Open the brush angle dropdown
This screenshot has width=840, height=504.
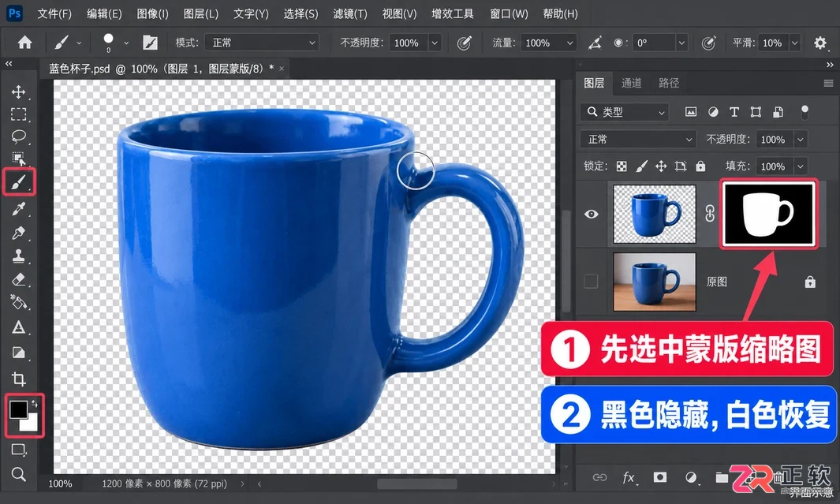tap(681, 43)
